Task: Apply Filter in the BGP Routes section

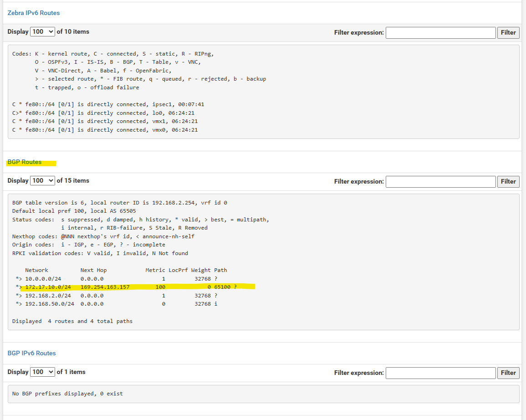Action: [x=508, y=182]
